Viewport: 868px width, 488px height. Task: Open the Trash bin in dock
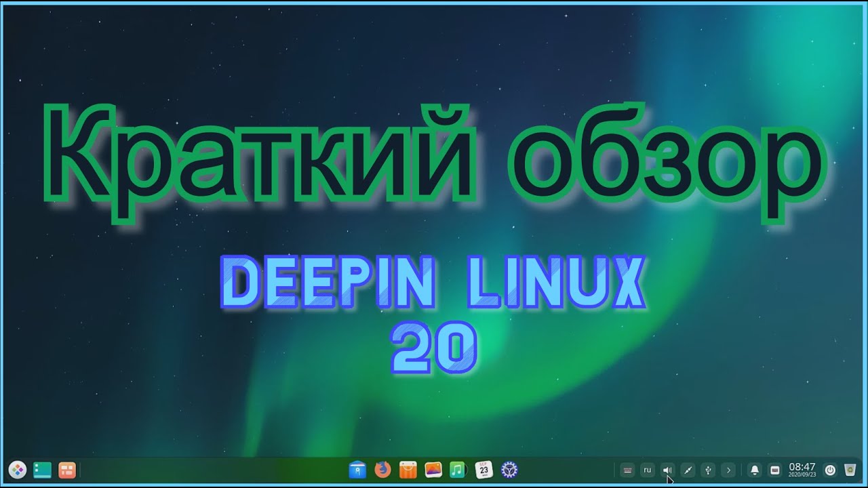(x=850, y=470)
